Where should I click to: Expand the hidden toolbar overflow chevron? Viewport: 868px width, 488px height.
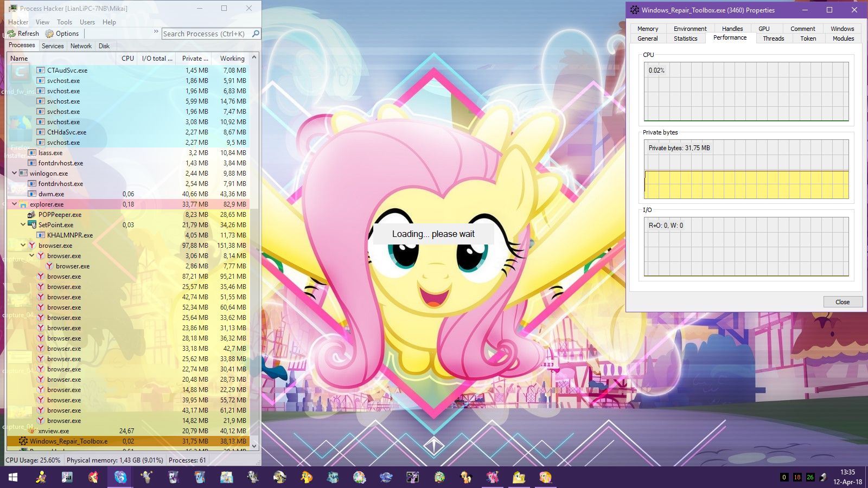pos(156,31)
